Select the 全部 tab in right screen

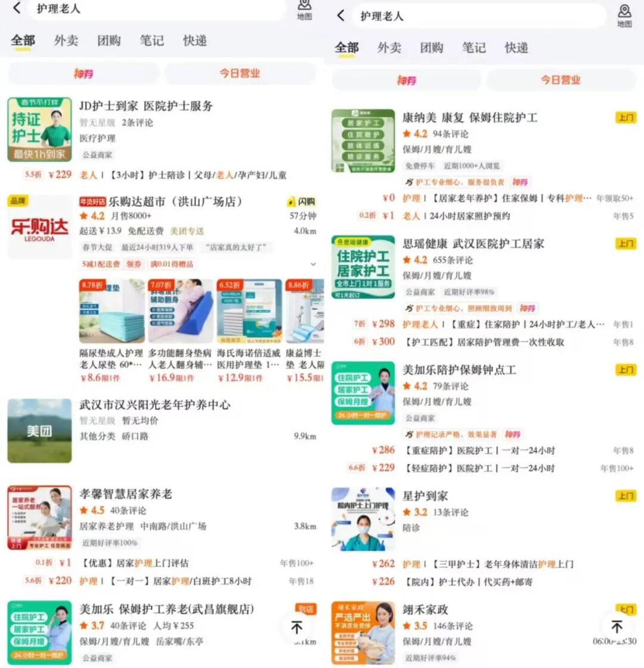[x=346, y=48]
